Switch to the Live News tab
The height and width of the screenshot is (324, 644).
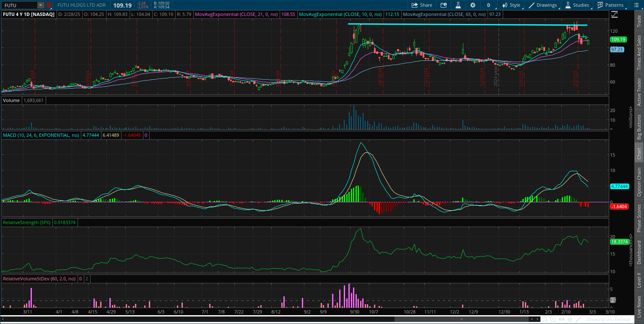click(639, 306)
